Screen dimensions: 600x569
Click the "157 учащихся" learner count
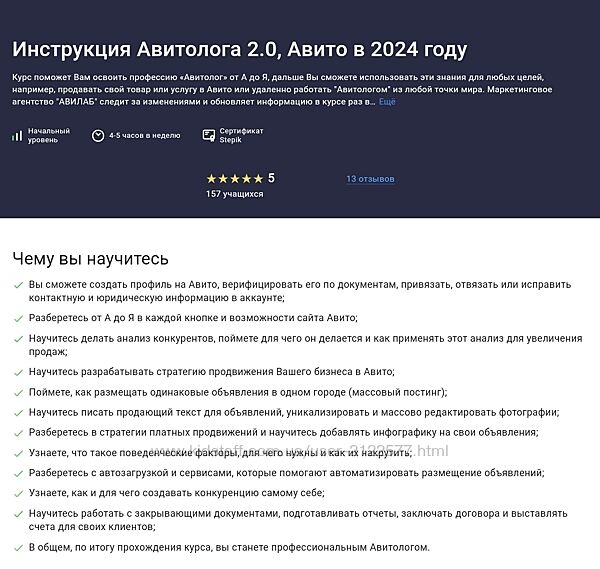coord(235,194)
